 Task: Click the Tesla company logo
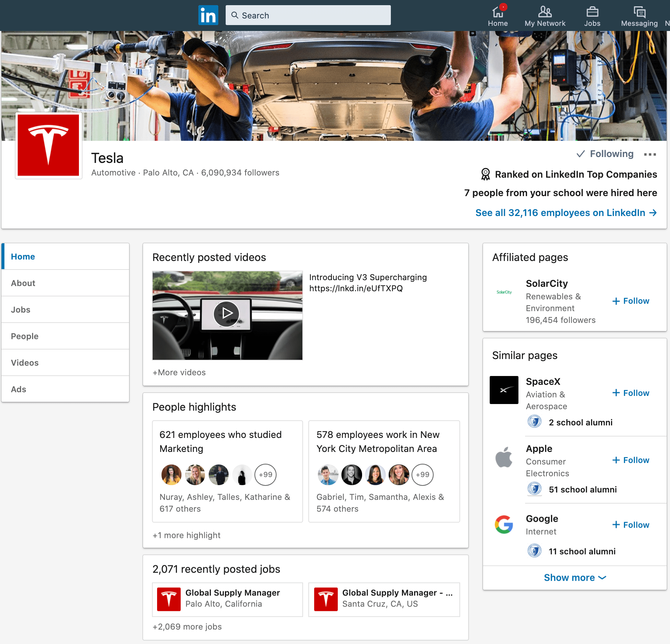click(x=48, y=145)
